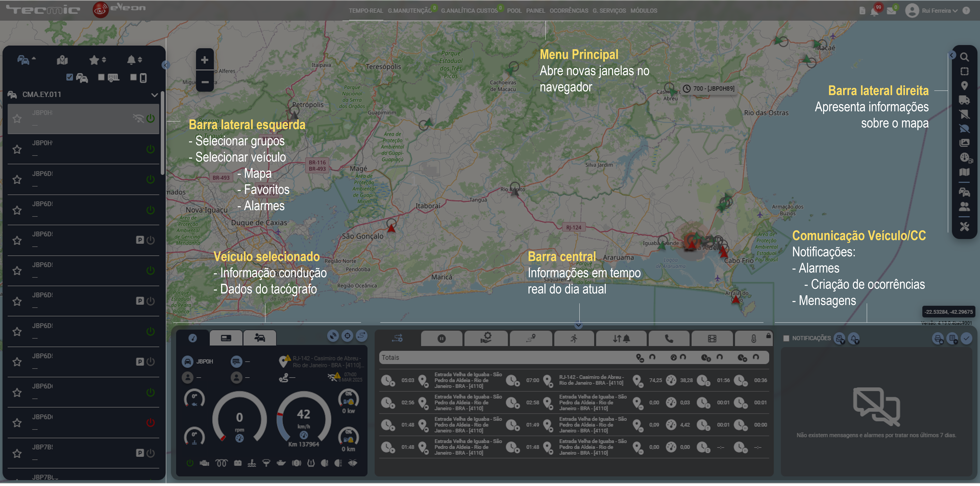Click the help question mark icon
This screenshot has height=486, width=980.
coord(966,11)
